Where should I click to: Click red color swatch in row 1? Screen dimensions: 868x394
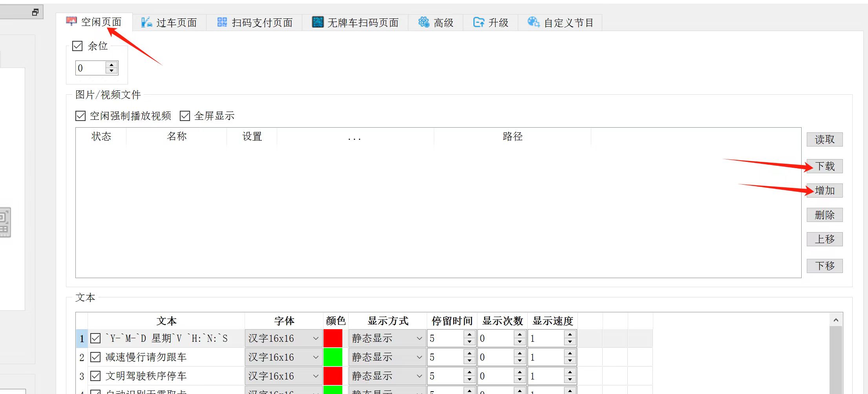pos(333,338)
